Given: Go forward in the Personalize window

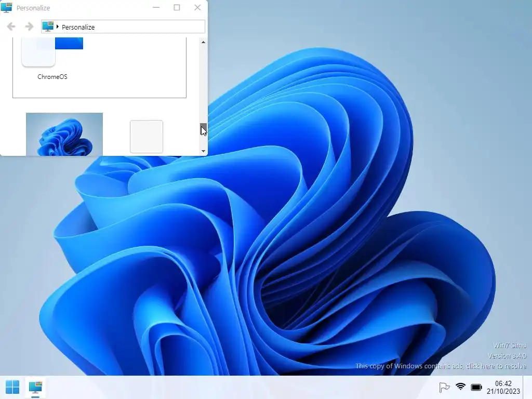Looking at the screenshot, I should pyautogui.click(x=29, y=26).
